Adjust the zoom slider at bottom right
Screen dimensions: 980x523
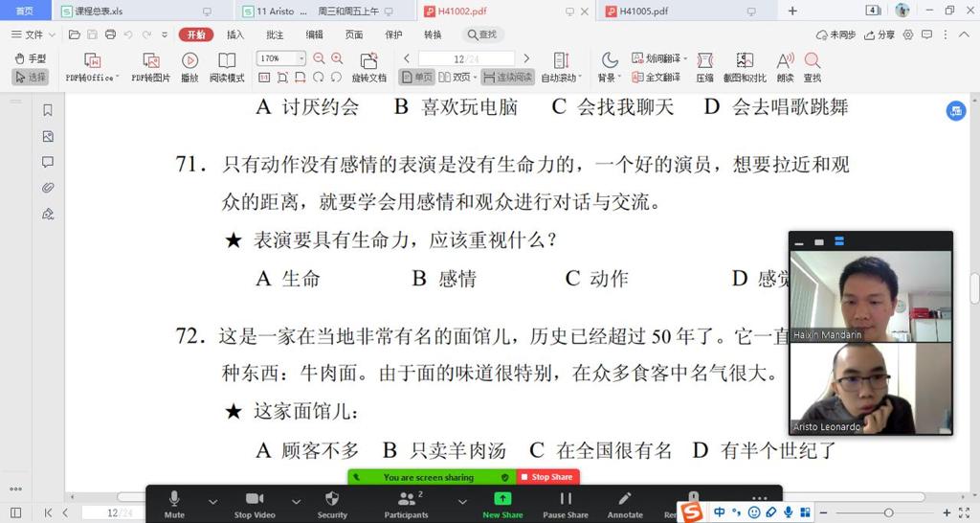[888, 513]
